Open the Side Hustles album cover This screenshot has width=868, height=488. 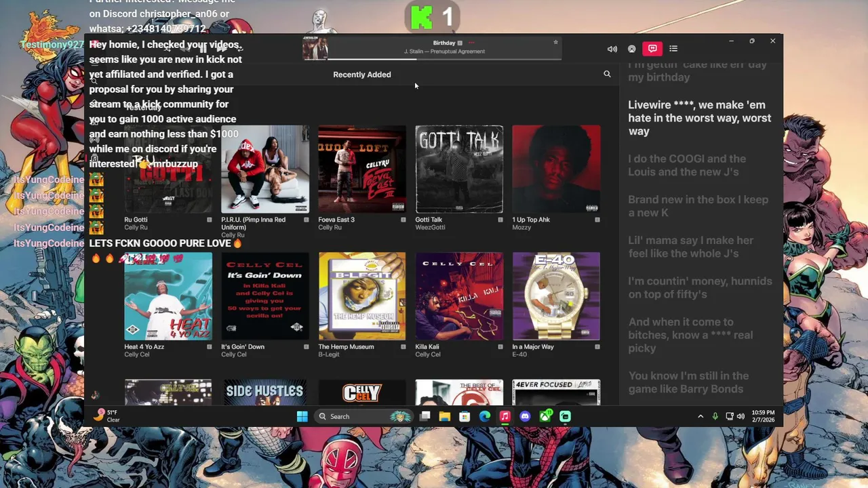coord(265,392)
